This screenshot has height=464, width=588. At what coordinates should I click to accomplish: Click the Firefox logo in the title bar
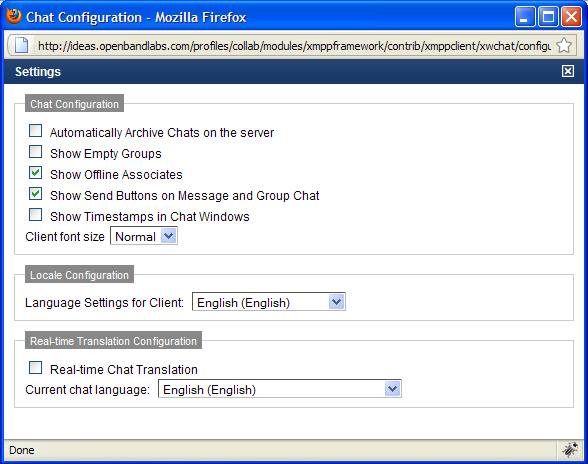point(13,17)
